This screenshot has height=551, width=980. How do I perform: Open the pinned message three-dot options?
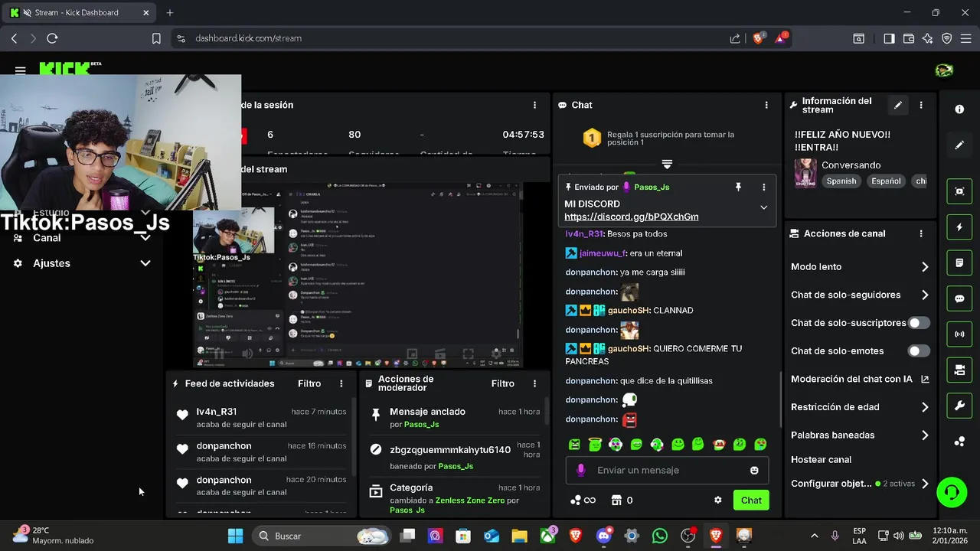point(763,187)
